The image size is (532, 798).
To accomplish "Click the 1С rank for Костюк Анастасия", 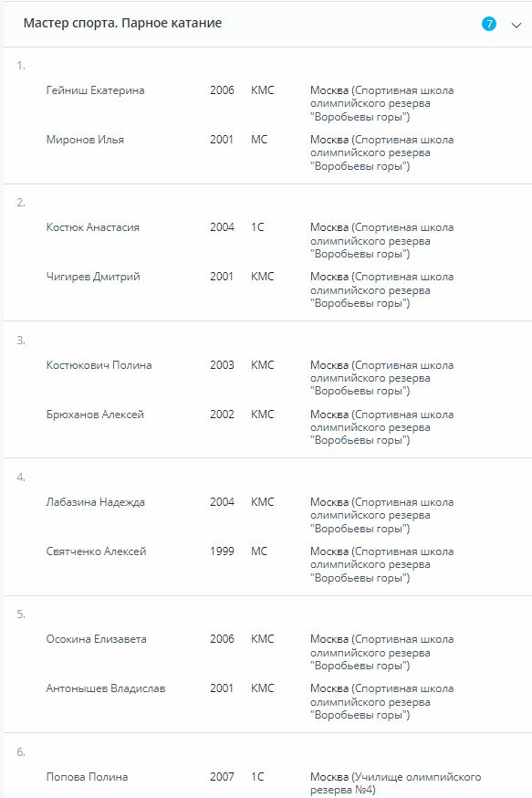I will [x=257, y=227].
